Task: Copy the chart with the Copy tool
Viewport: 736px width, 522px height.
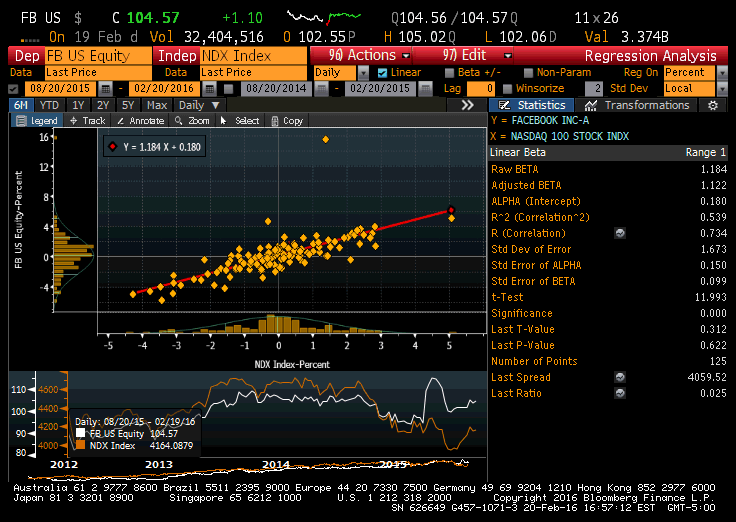Action: tap(287, 121)
